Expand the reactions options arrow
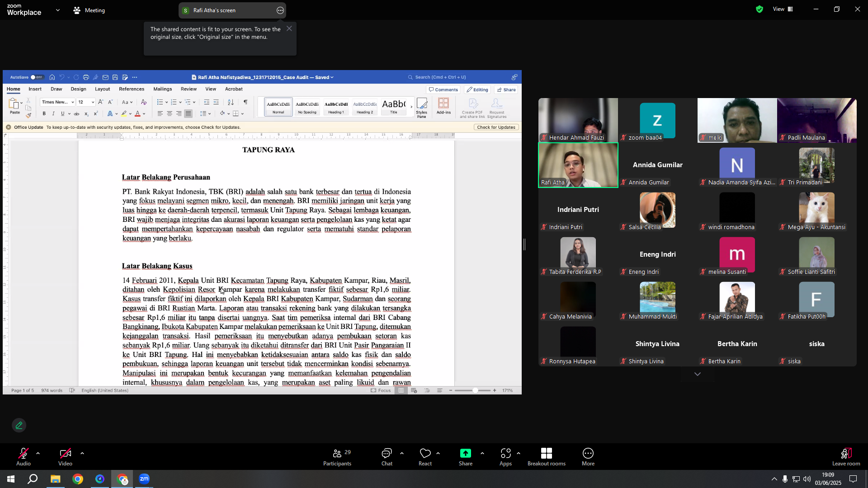This screenshot has width=868, height=488. pyautogui.click(x=438, y=453)
